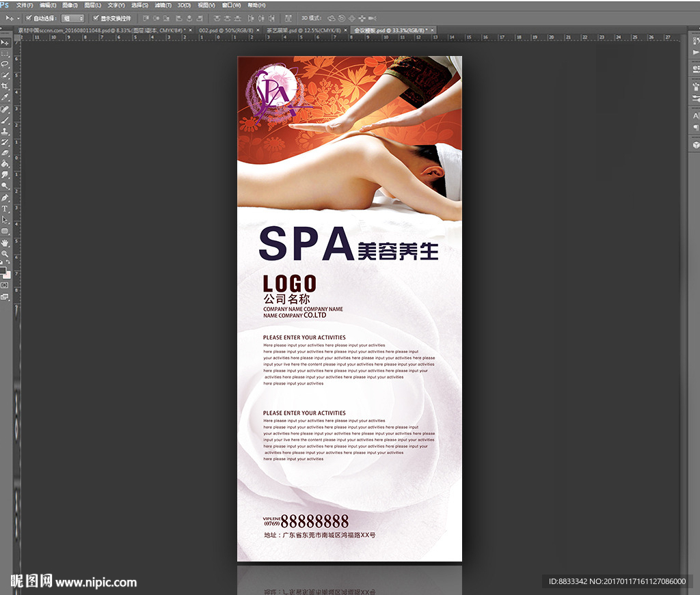This screenshot has height=595, width=700.
Task: Click the 3D roll mode icon
Action: (342, 18)
